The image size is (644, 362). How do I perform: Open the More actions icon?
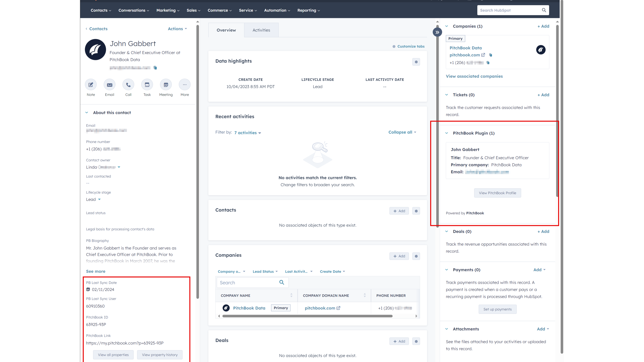click(184, 85)
